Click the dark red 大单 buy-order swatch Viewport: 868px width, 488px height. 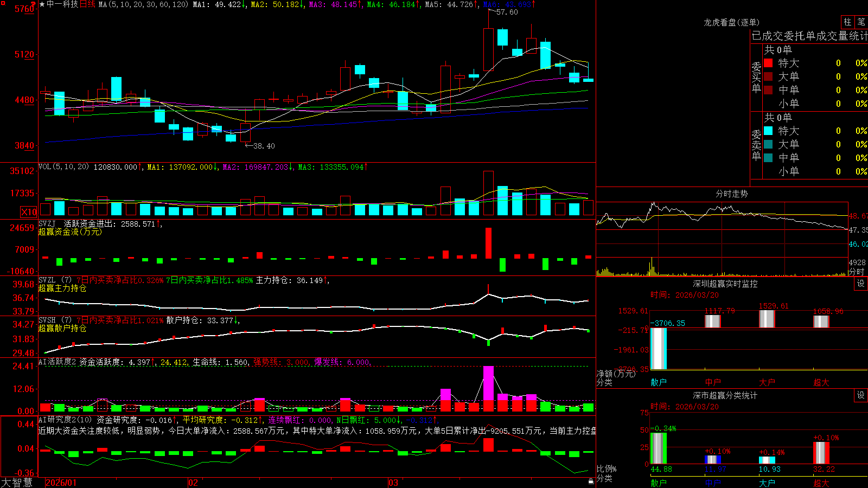768,76
